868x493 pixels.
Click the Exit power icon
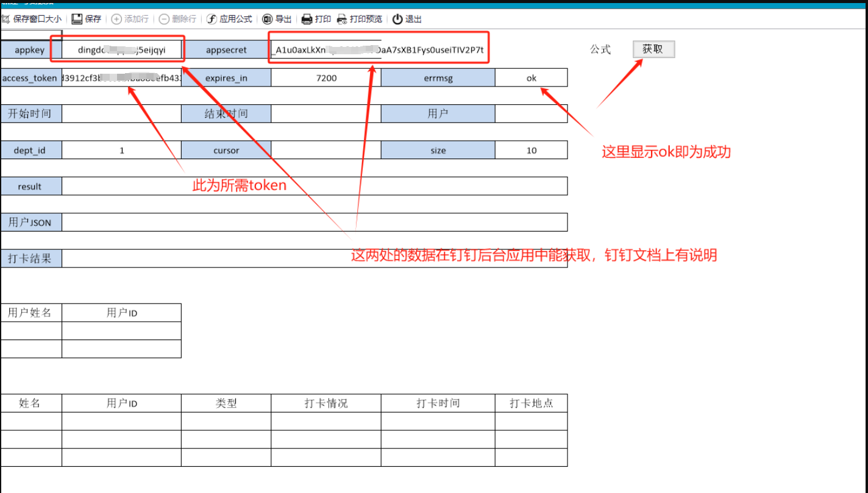(x=397, y=19)
